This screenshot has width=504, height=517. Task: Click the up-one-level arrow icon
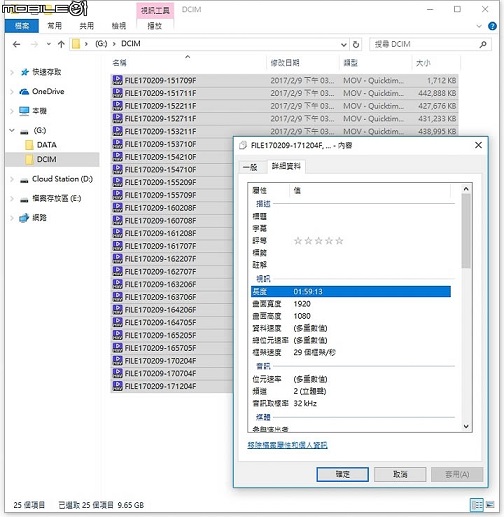pos(61,44)
